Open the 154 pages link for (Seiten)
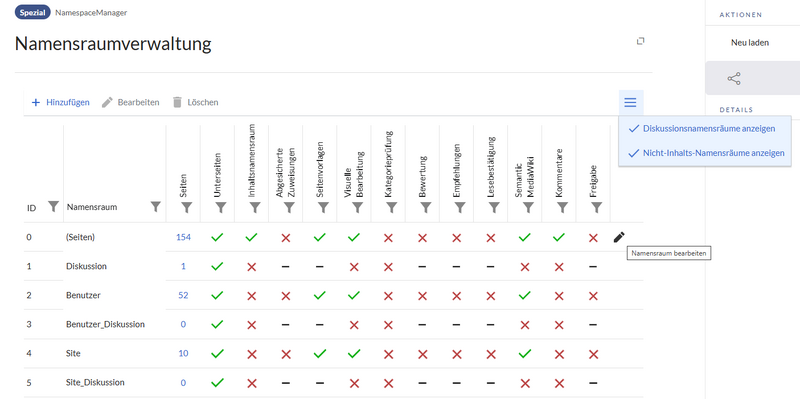 [183, 237]
